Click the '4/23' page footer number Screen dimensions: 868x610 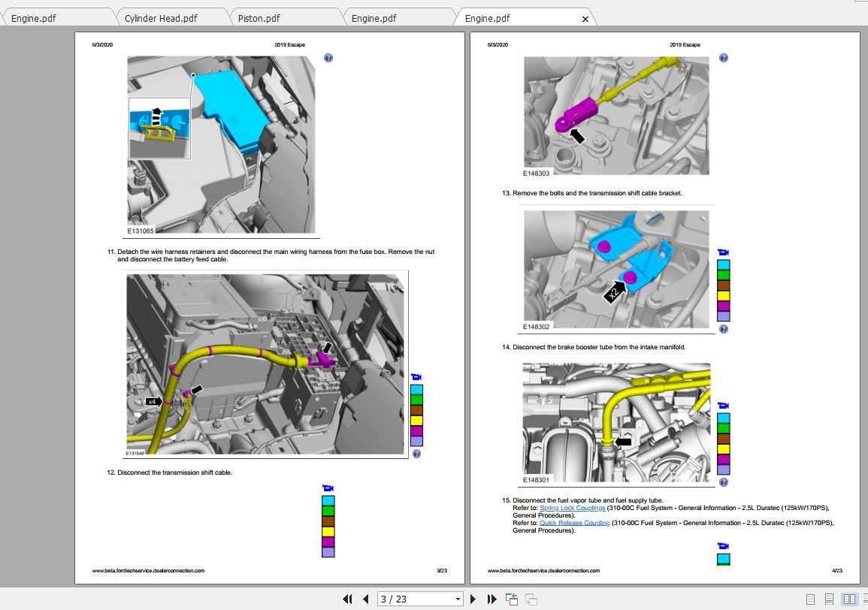click(x=837, y=571)
